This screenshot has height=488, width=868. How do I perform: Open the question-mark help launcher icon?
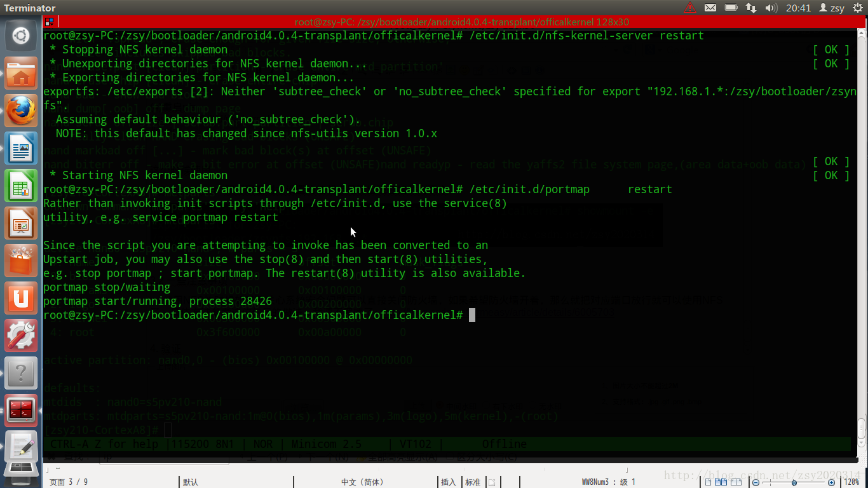coord(21,374)
